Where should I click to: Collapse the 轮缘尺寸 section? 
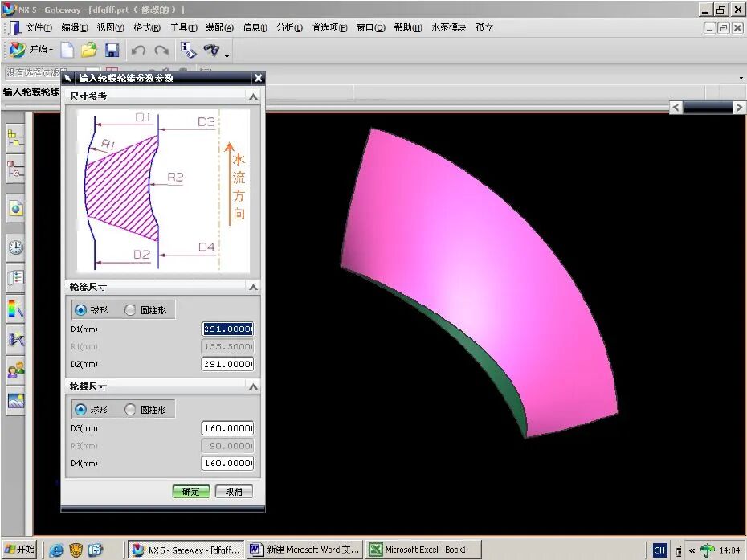coord(254,287)
